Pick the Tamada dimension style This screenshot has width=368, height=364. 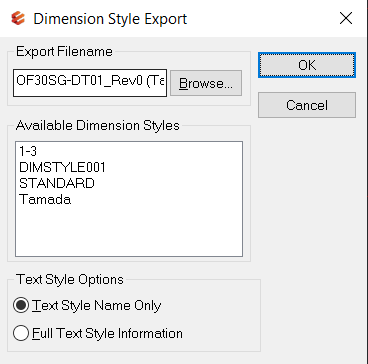pos(45,199)
